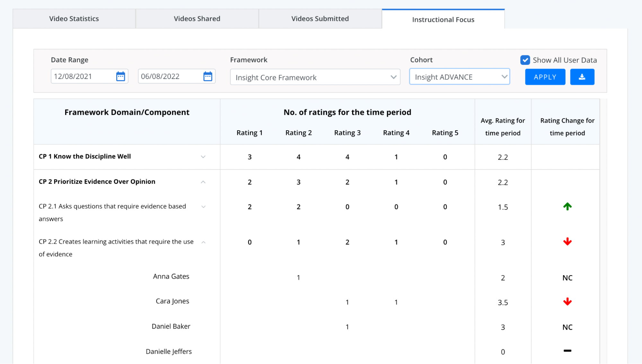The image size is (642, 364).
Task: Click the table's vertical scrollbar
Action: click(x=603, y=231)
